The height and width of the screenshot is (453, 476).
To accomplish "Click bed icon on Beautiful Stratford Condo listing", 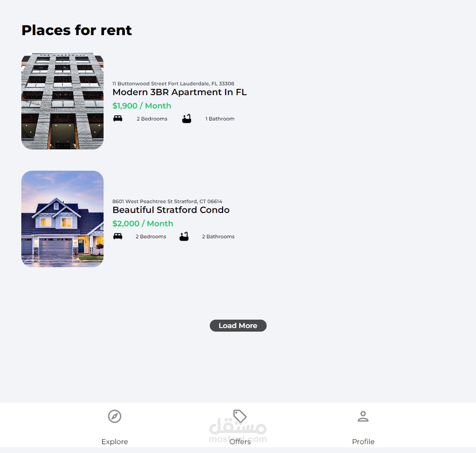I will pyautogui.click(x=118, y=237).
